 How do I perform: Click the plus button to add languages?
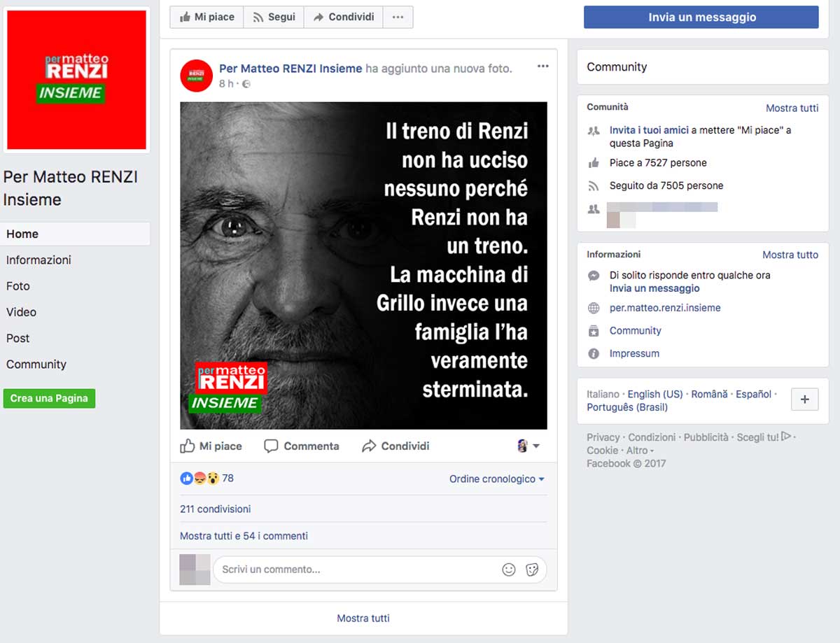pos(804,400)
